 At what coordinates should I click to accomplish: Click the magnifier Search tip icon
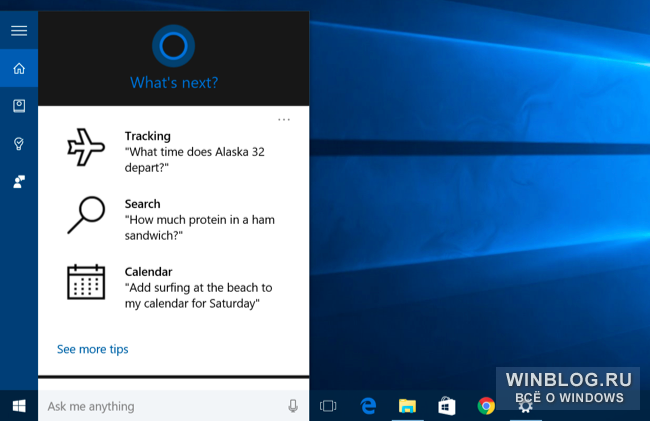[x=86, y=215]
